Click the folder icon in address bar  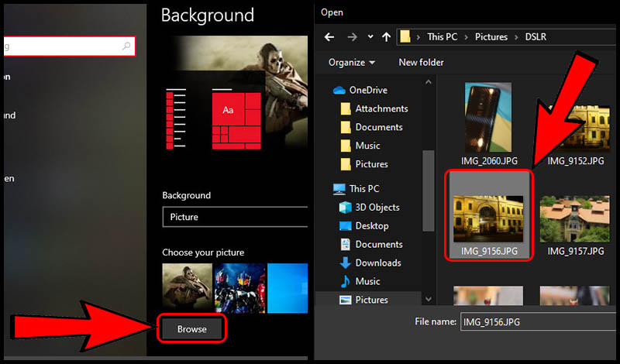[405, 36]
